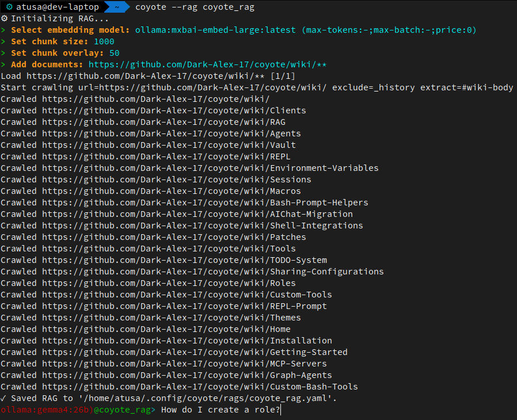Open the crawled wiki/MCP-Servers URL
Viewport: 517px width, 420px height.
point(184,364)
